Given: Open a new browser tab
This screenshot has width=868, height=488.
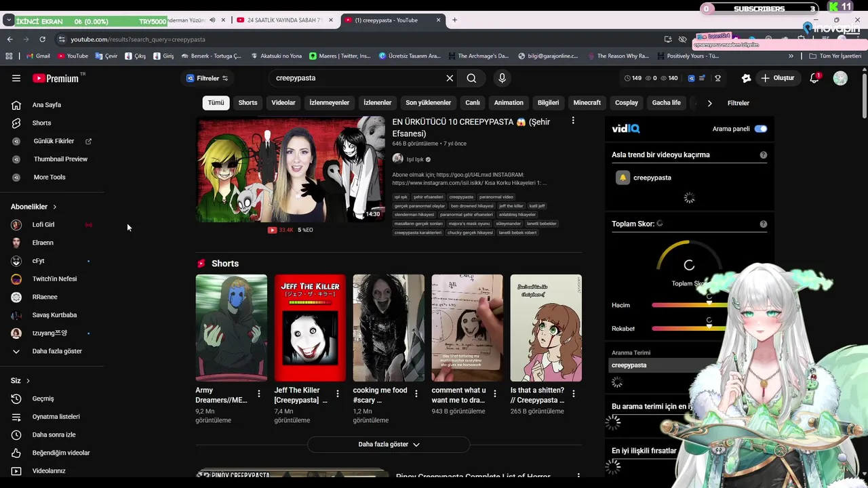Looking at the screenshot, I should (x=454, y=20).
